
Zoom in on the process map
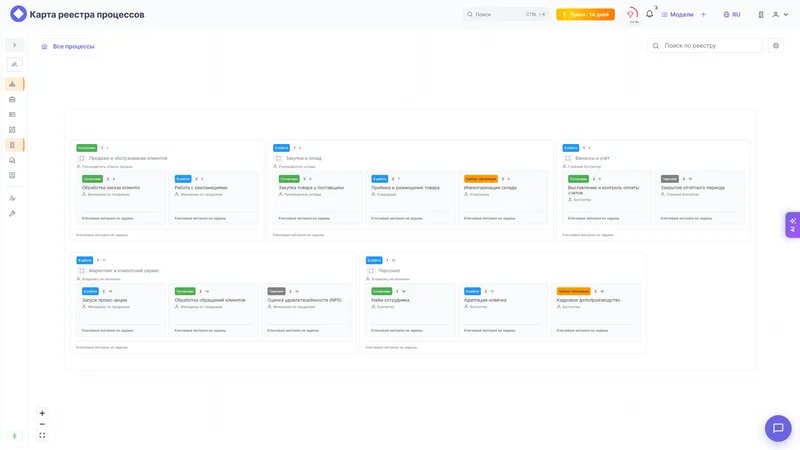pos(42,413)
